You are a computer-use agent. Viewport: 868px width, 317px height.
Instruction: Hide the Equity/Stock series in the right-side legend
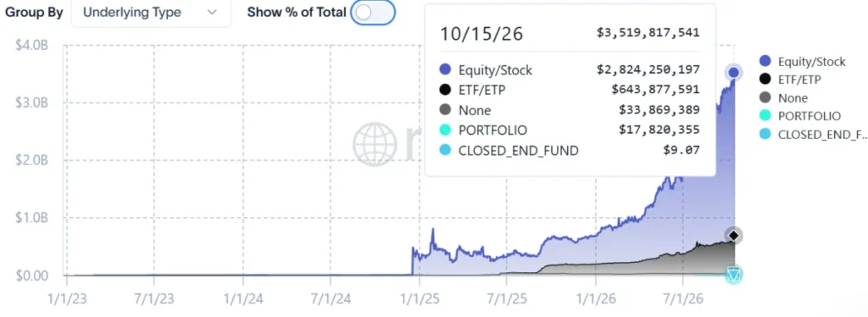tap(804, 61)
